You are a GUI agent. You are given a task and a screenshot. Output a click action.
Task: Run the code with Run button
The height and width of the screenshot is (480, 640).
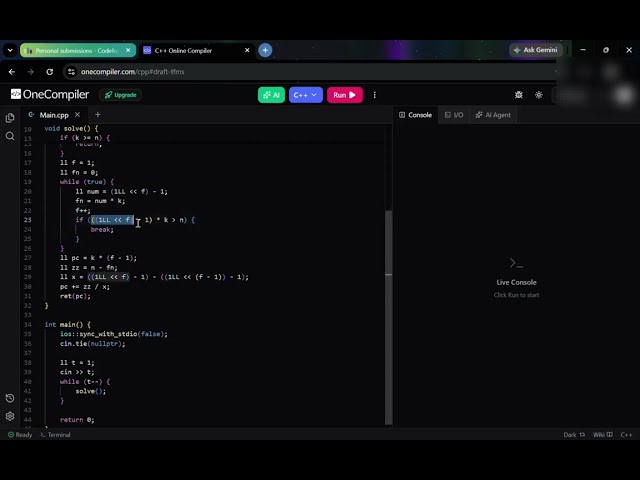(x=344, y=95)
